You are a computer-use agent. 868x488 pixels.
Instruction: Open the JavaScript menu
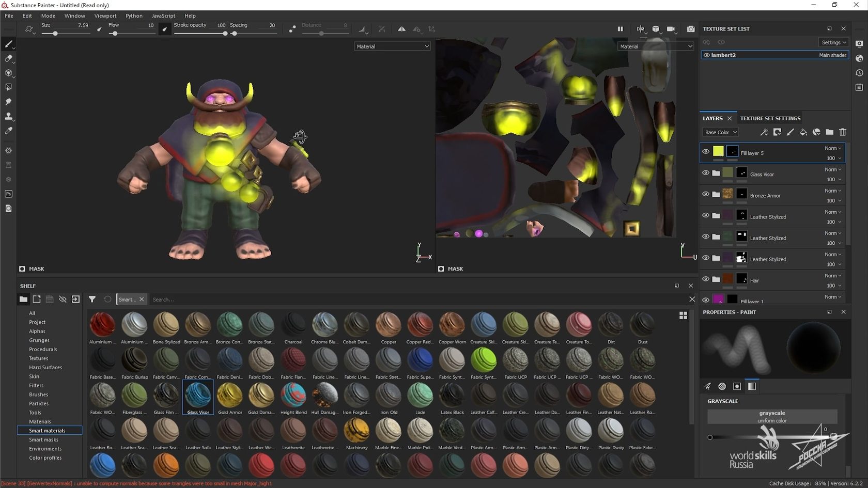pos(163,15)
